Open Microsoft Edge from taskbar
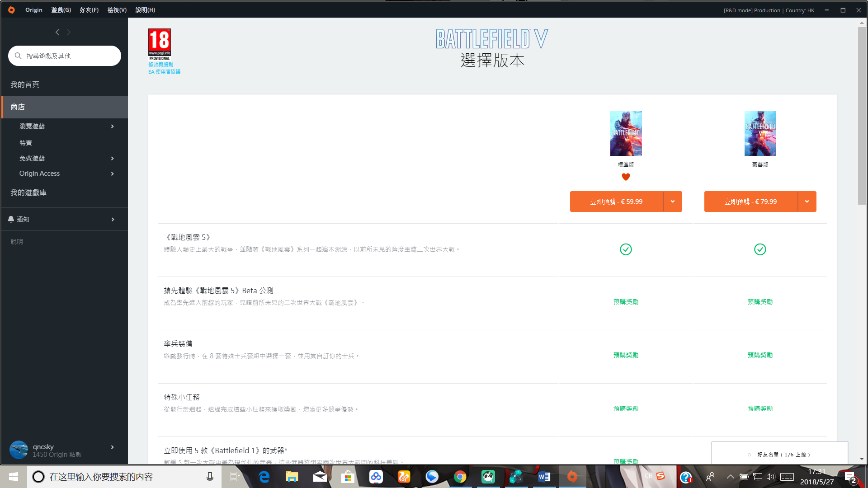Screen dimensions: 868x488 (264, 477)
